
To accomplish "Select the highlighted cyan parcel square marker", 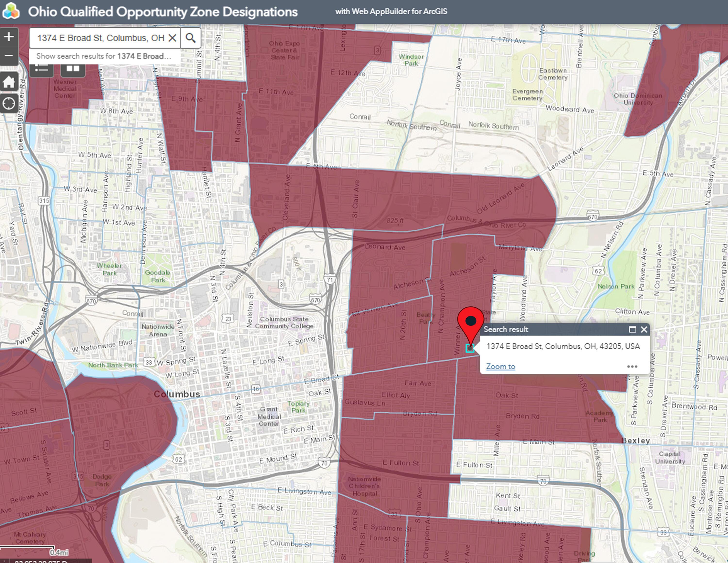I will (x=470, y=349).
